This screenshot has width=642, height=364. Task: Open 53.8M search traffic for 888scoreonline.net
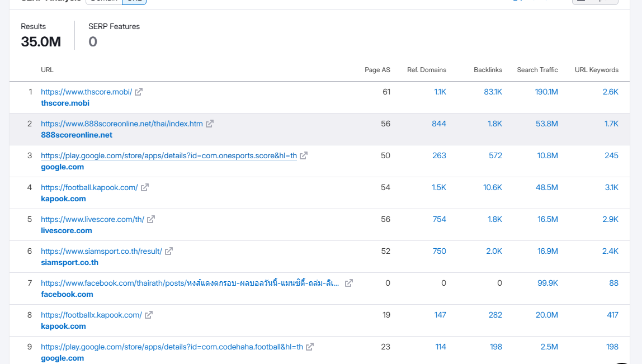click(547, 124)
